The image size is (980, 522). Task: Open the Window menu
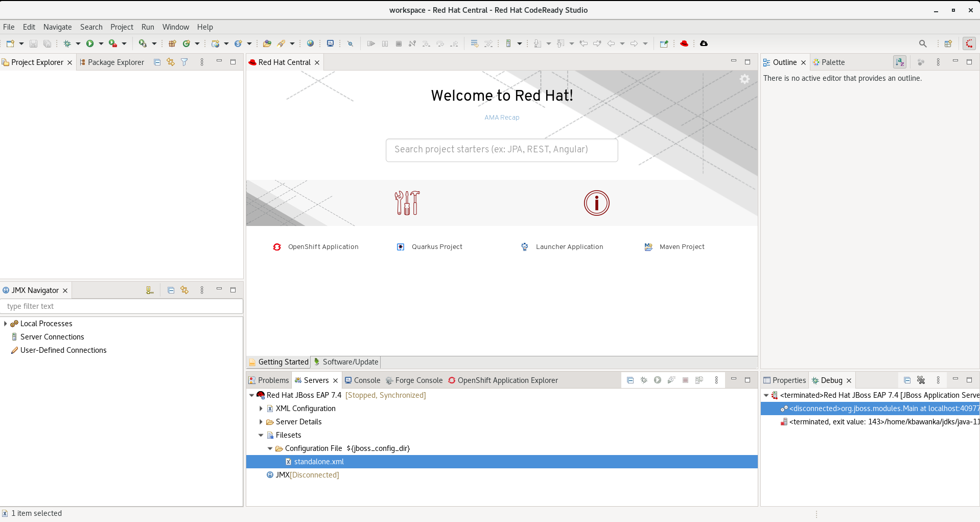point(175,27)
